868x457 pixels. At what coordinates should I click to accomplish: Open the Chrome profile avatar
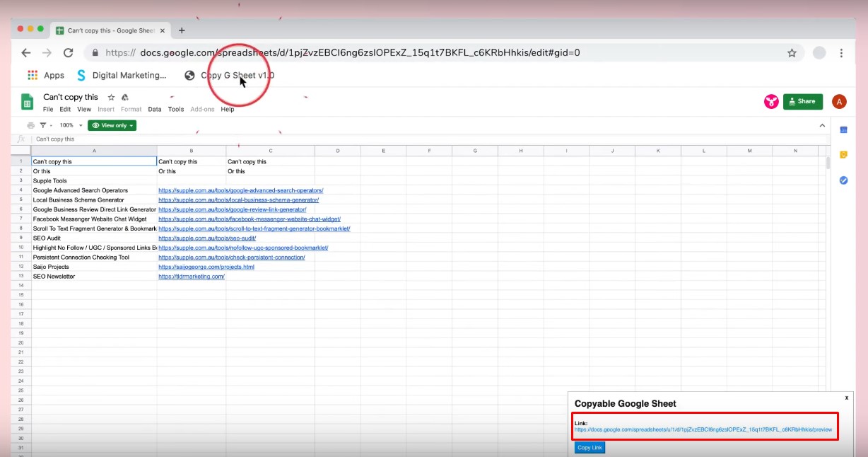819,52
